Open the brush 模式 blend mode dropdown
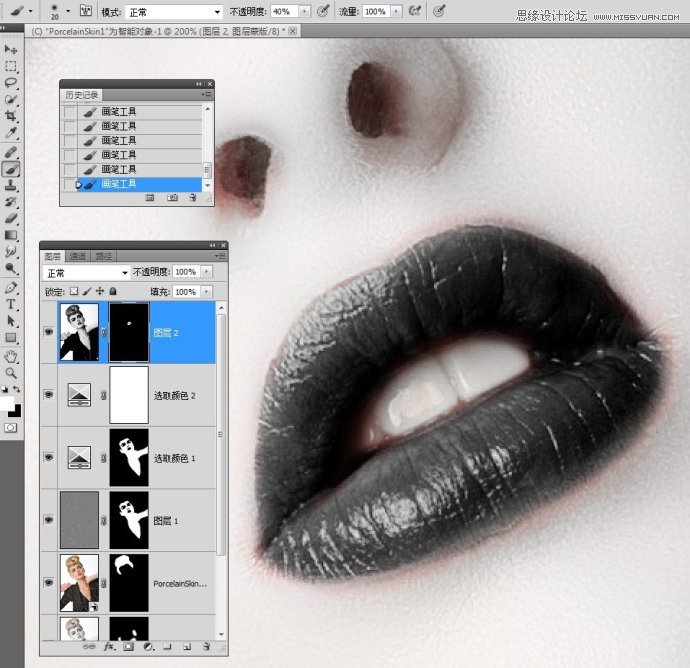 tap(174, 11)
